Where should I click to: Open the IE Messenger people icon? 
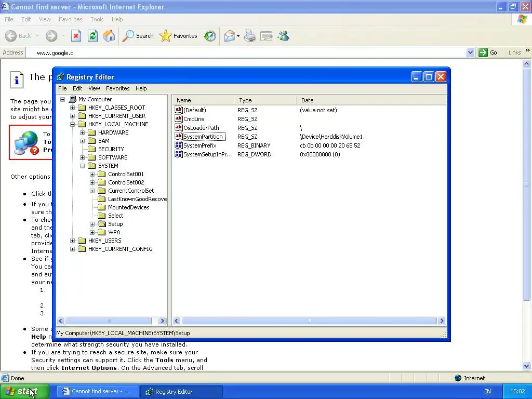(283, 36)
